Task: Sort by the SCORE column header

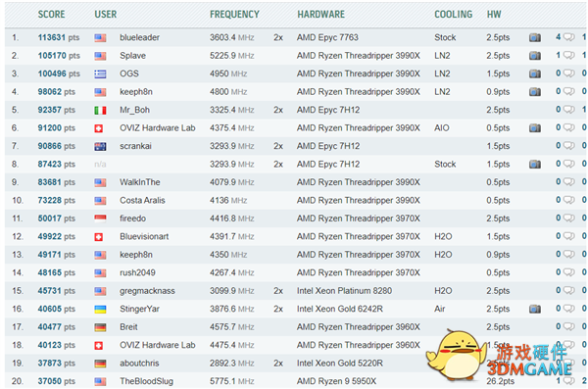Action: pyautogui.click(x=51, y=15)
